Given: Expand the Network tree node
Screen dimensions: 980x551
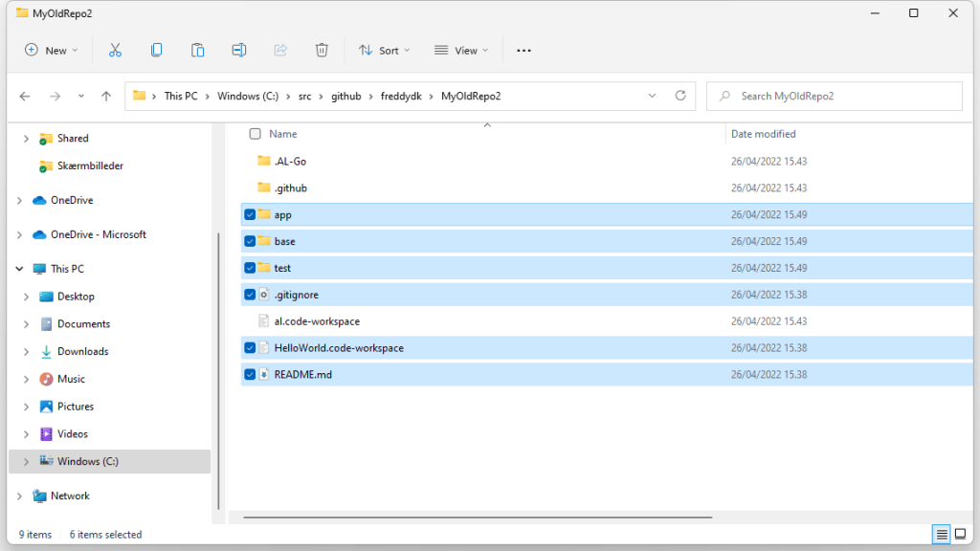Looking at the screenshot, I should tap(20, 496).
